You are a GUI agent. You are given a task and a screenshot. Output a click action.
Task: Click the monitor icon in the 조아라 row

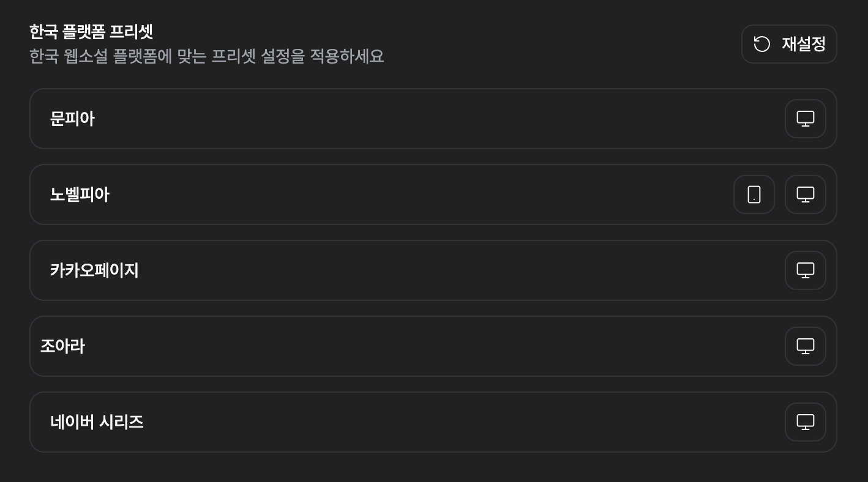805,346
